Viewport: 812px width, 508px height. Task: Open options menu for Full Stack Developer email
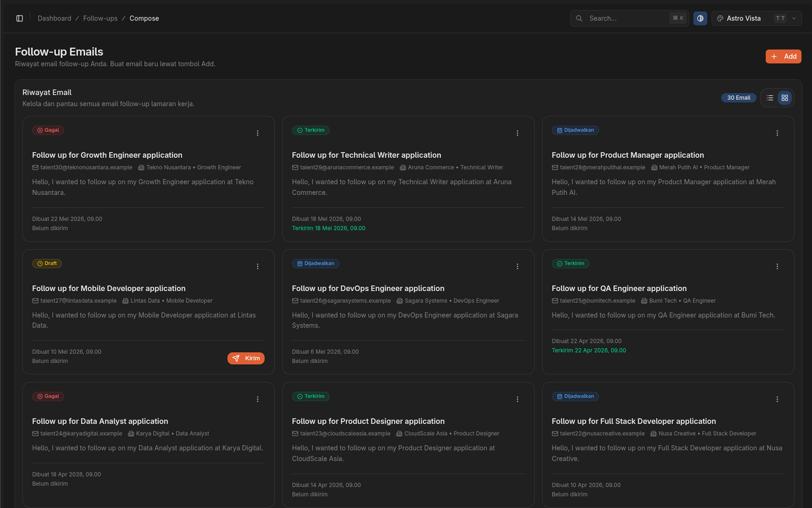coord(777,399)
